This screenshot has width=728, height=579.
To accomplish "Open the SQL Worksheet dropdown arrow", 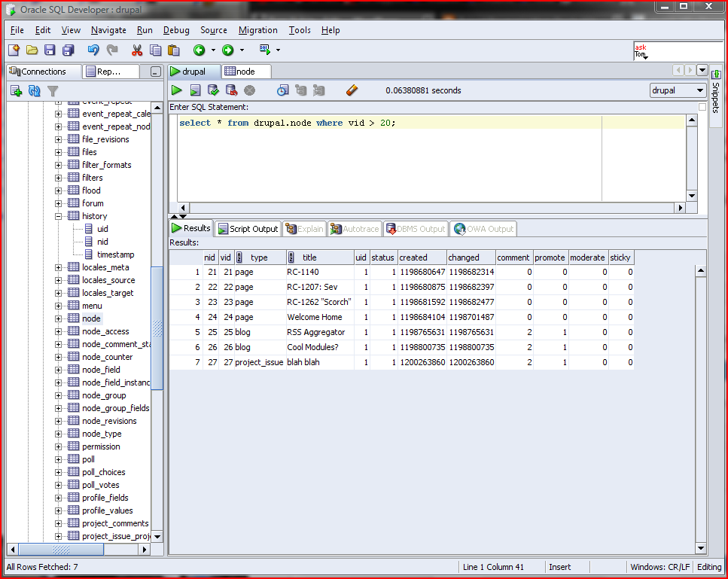I will pos(278,50).
